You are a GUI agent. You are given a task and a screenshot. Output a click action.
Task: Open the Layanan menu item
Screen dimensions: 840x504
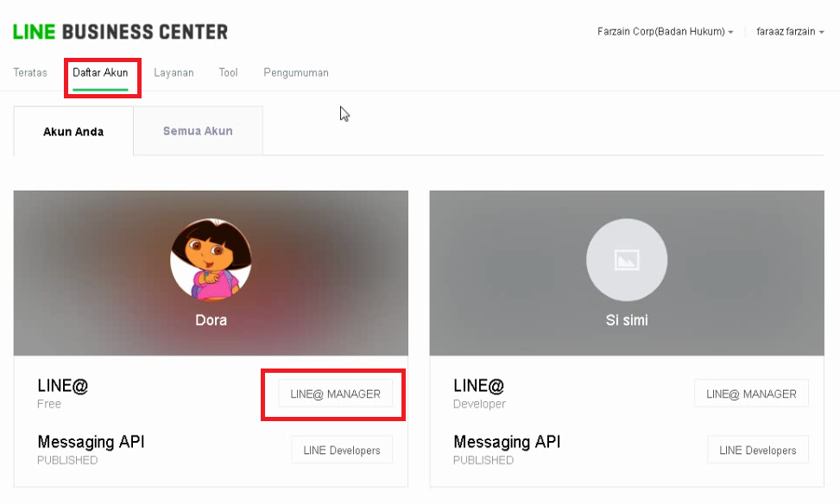tap(174, 72)
